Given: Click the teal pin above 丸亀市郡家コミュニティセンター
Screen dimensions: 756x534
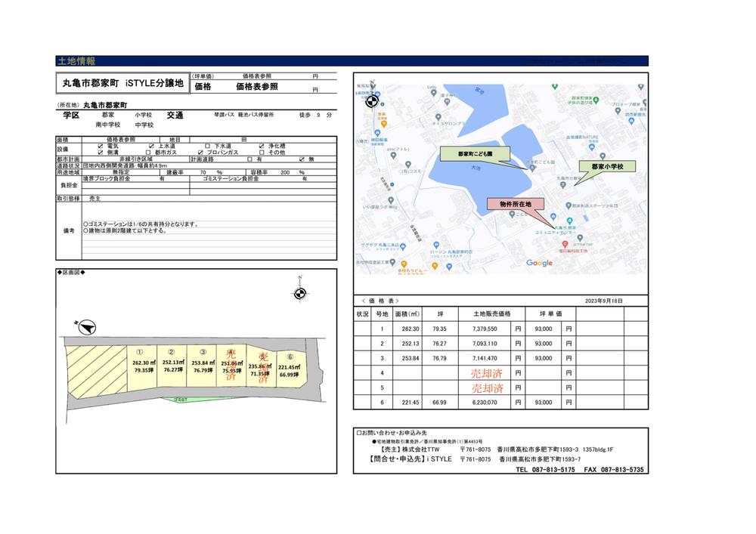Looking at the screenshot, I should 569,221.
